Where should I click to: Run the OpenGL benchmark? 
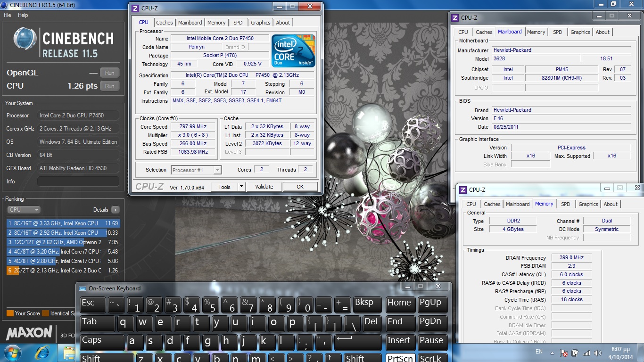(x=110, y=73)
